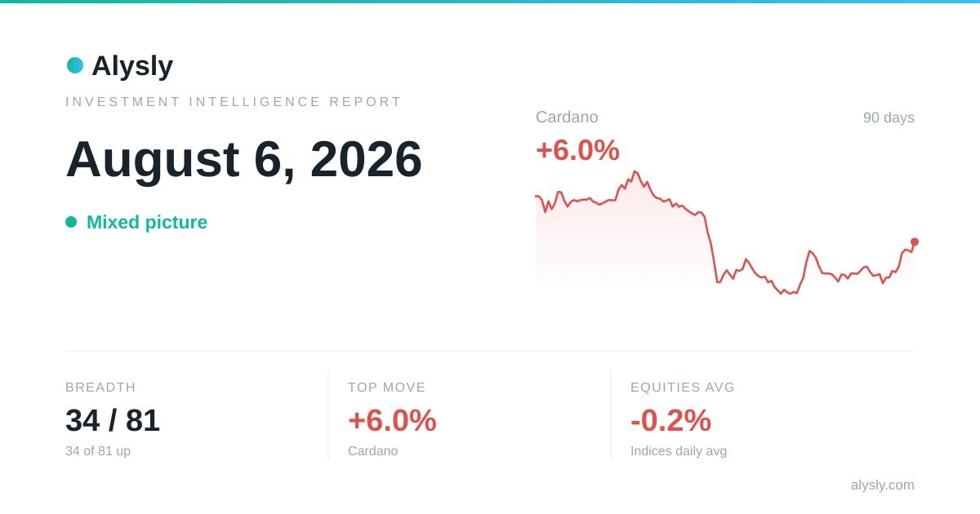Click the August 6, 2026 date heading
The height and width of the screenshot is (514, 980).
[x=244, y=159]
